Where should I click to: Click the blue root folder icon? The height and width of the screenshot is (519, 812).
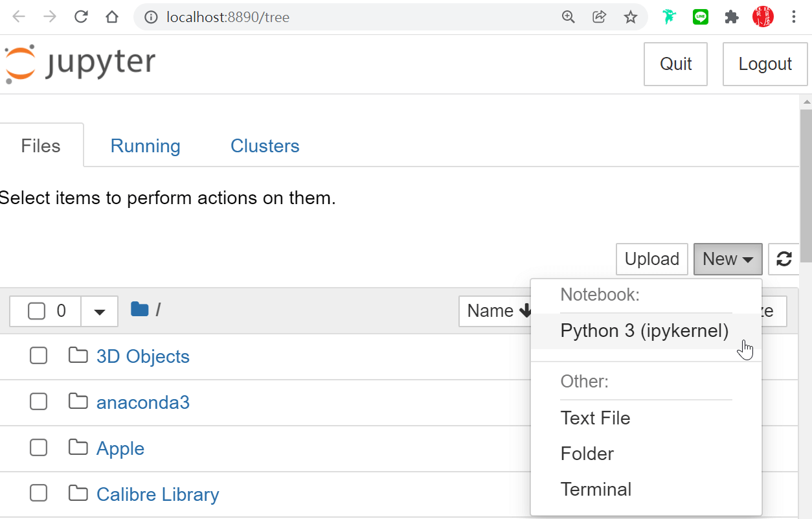139,309
